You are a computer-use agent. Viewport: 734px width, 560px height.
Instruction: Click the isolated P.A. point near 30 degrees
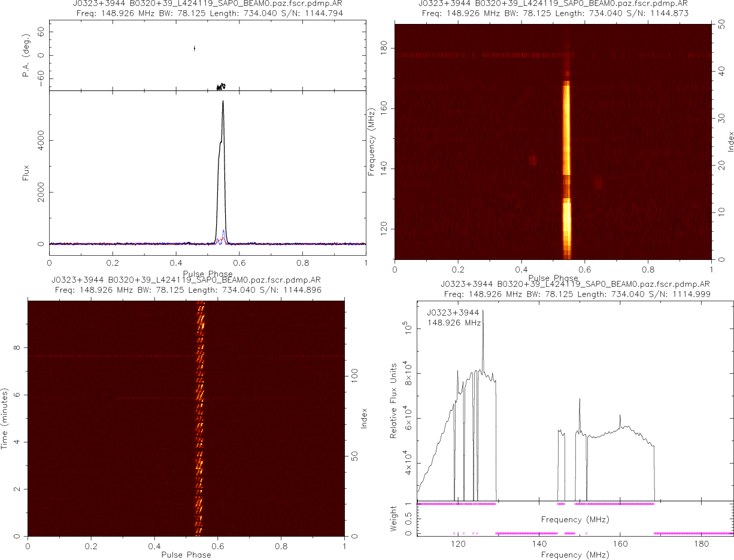coord(194,49)
